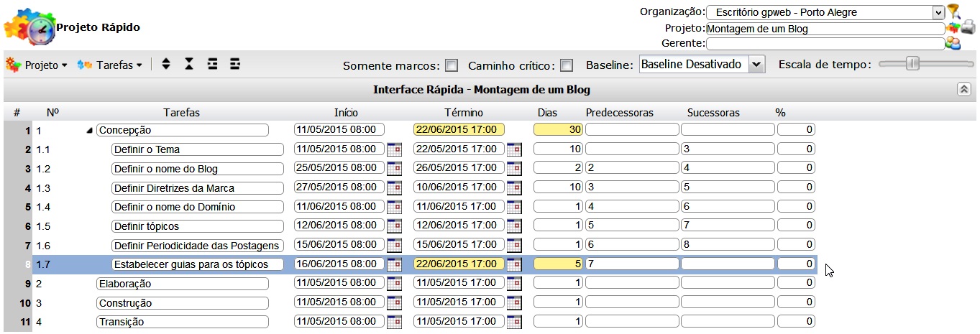Viewport: 980px width, 334px height.
Task: Enable the Somente marcos checkbox
Action: (452, 65)
